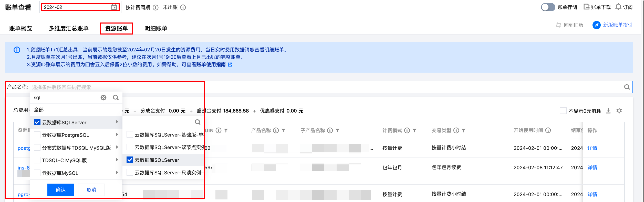The width and height of the screenshot is (644, 202).
Task: Open 详情 for the 包年包月续费 row
Action: [x=592, y=167]
